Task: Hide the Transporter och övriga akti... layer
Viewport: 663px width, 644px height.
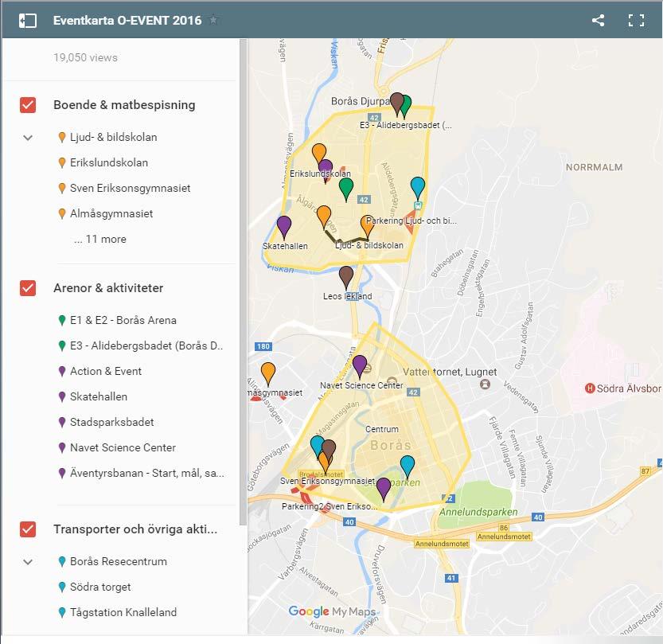Action: 28,529
